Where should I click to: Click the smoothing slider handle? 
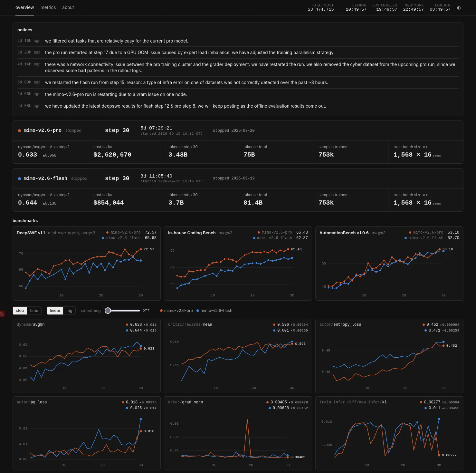click(108, 311)
